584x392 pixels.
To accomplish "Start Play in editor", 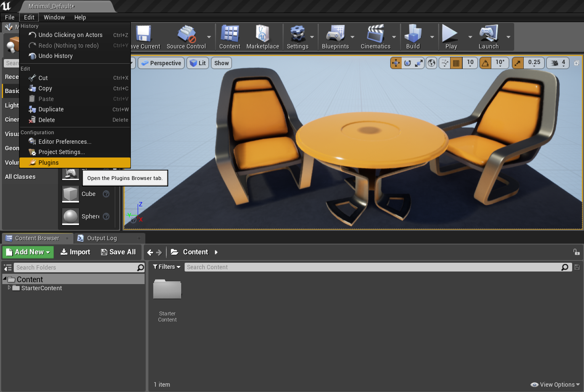I will (451, 37).
